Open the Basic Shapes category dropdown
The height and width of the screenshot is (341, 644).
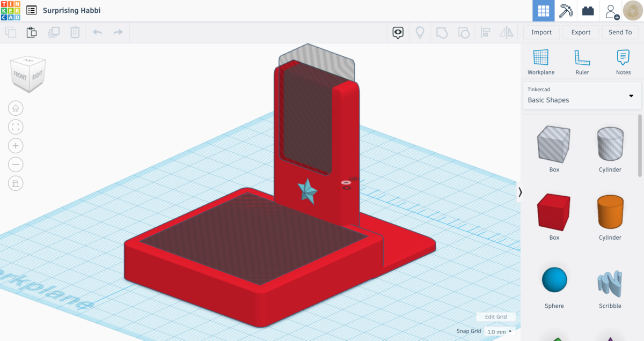point(582,95)
